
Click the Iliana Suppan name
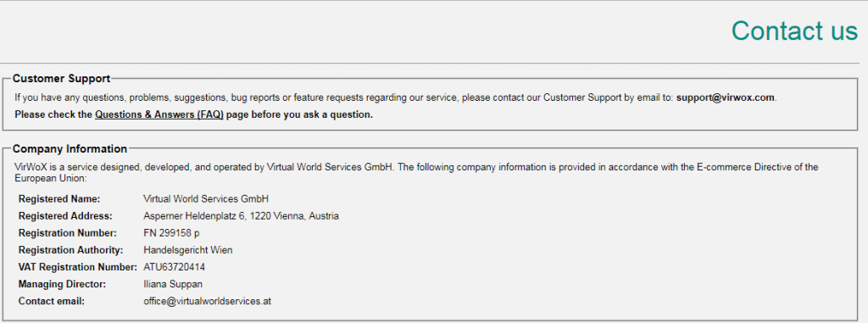pos(173,284)
